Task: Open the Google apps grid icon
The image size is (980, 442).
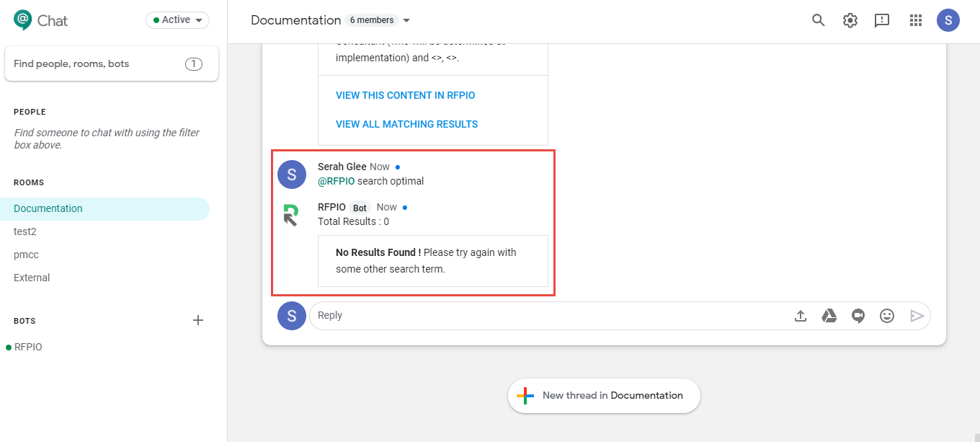Action: coord(916,20)
